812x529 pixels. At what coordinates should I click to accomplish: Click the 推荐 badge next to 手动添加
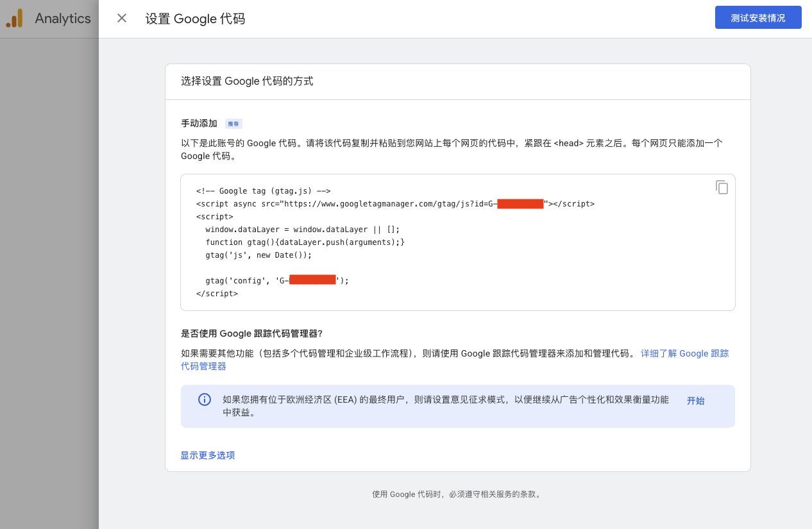point(233,123)
